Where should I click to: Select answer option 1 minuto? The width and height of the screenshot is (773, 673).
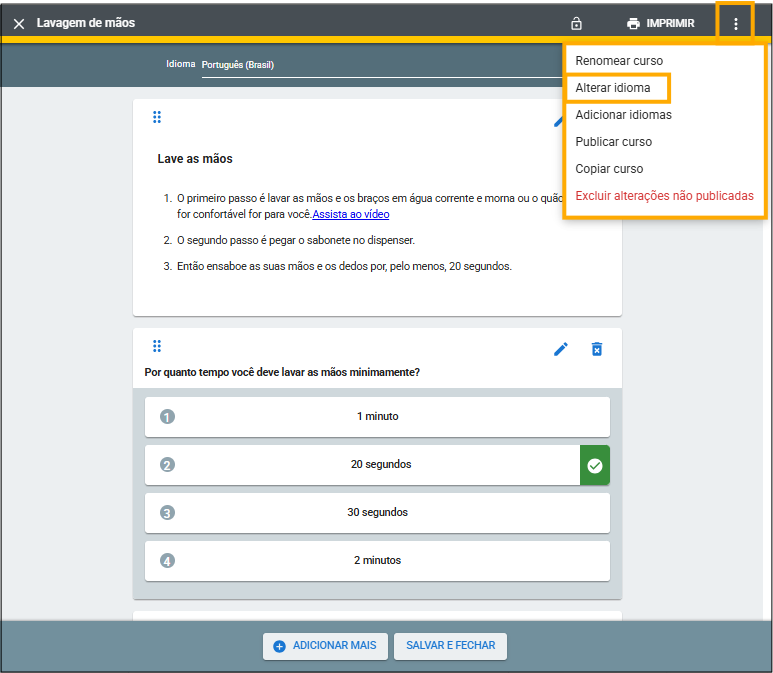(377, 417)
